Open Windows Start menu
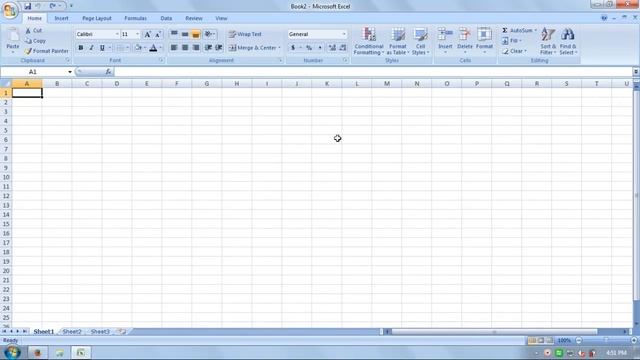This screenshot has height=360, width=640. coord(12,352)
